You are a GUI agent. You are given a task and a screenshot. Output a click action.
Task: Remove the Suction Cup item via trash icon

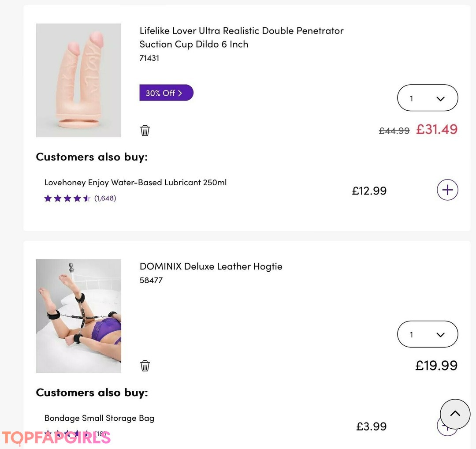[145, 131]
